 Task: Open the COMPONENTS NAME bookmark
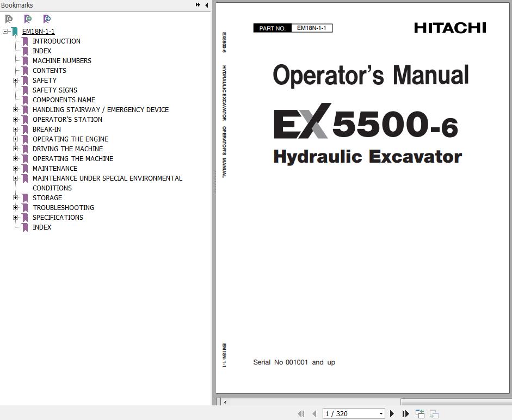tap(64, 100)
